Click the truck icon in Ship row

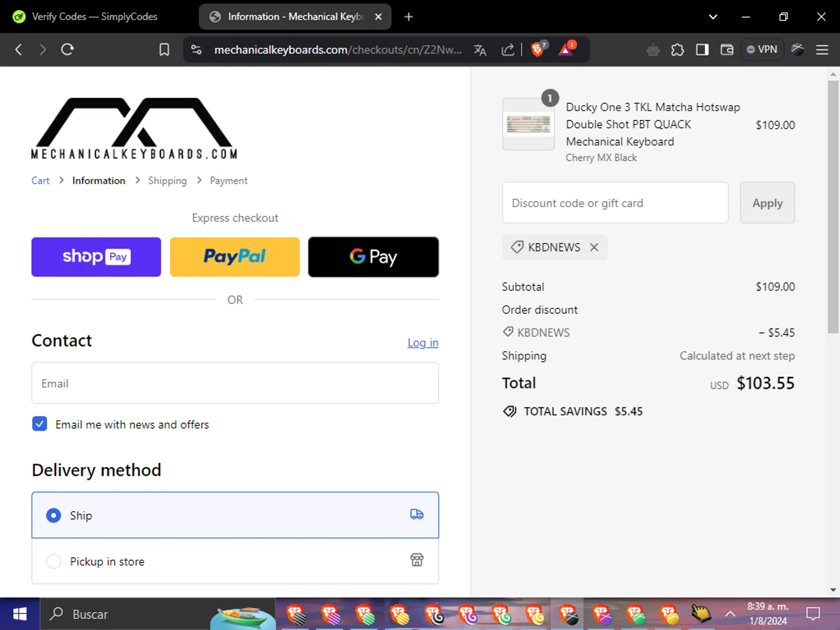pyautogui.click(x=417, y=515)
